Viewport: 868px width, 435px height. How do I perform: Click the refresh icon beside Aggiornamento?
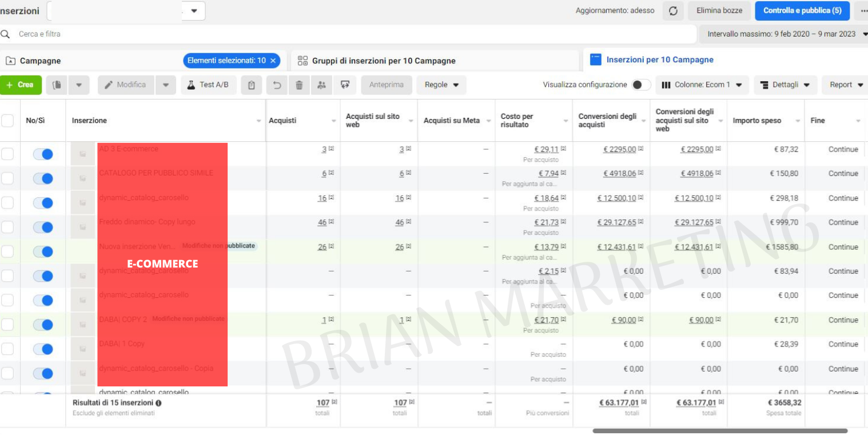(673, 11)
